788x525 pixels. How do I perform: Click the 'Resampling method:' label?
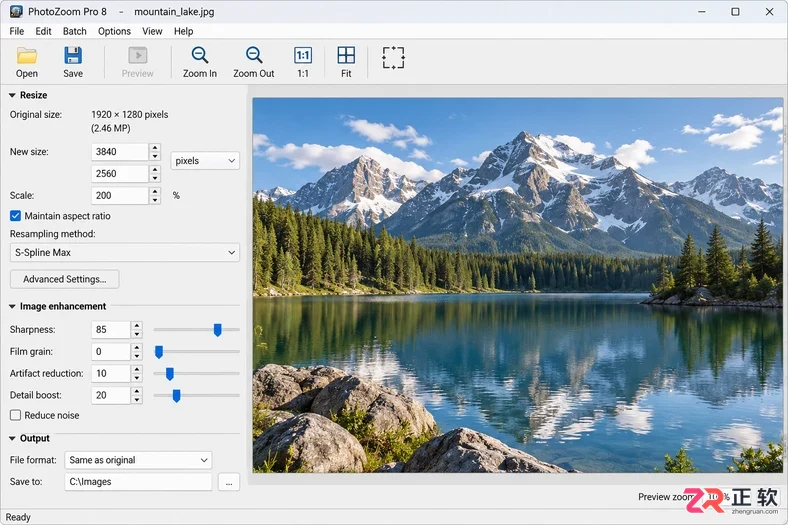point(52,234)
